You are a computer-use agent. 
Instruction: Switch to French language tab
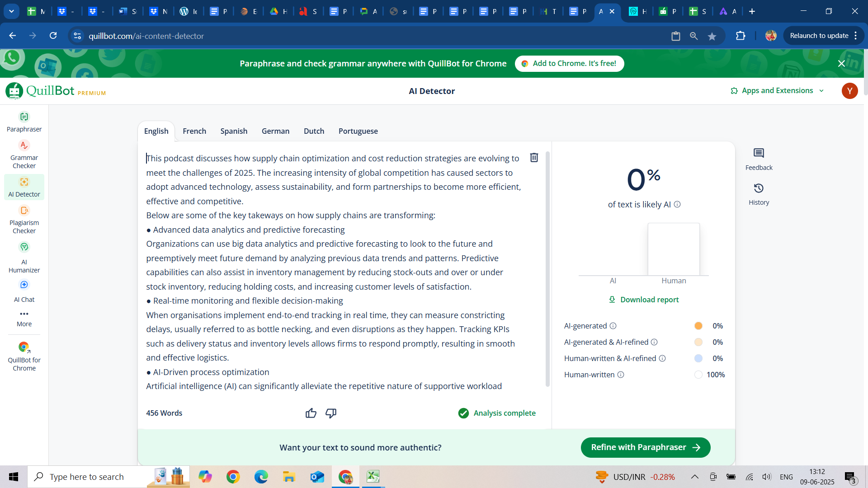194,131
